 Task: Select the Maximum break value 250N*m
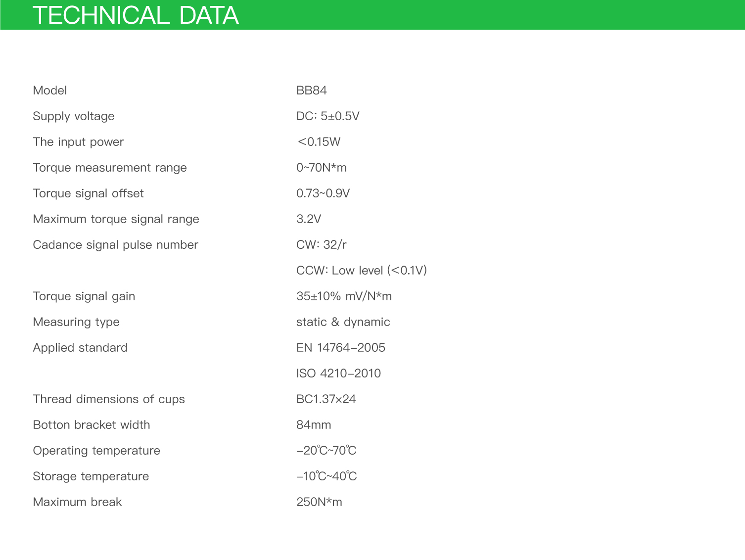319,502
